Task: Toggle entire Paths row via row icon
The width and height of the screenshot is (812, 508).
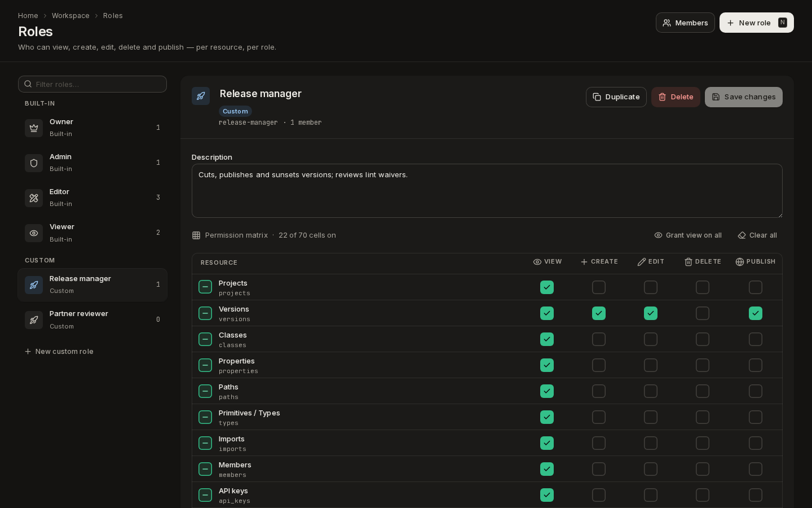Action: [x=205, y=391]
